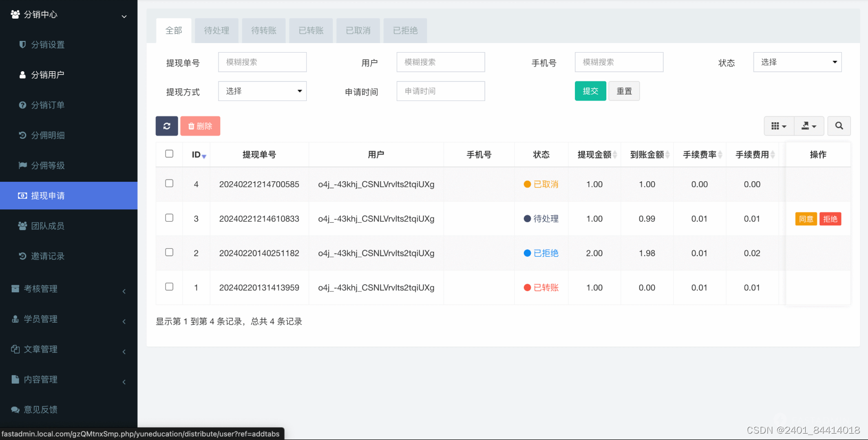Check the row with ID 3

coord(169,218)
